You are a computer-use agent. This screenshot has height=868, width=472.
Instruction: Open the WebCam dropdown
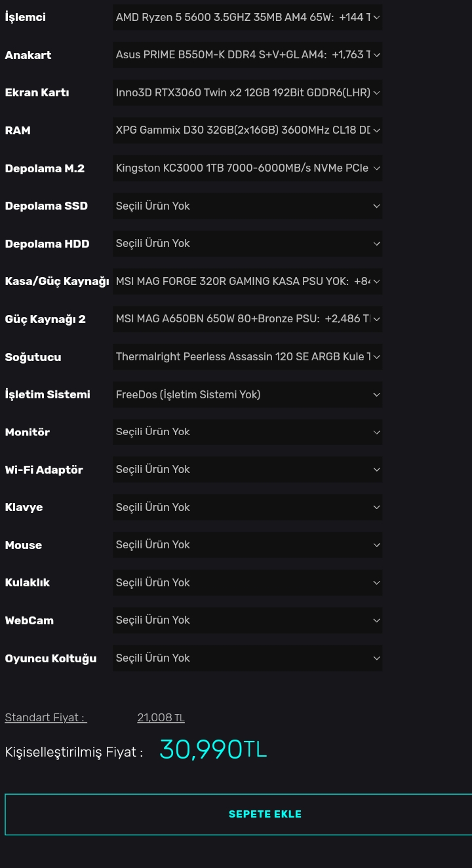click(x=247, y=620)
